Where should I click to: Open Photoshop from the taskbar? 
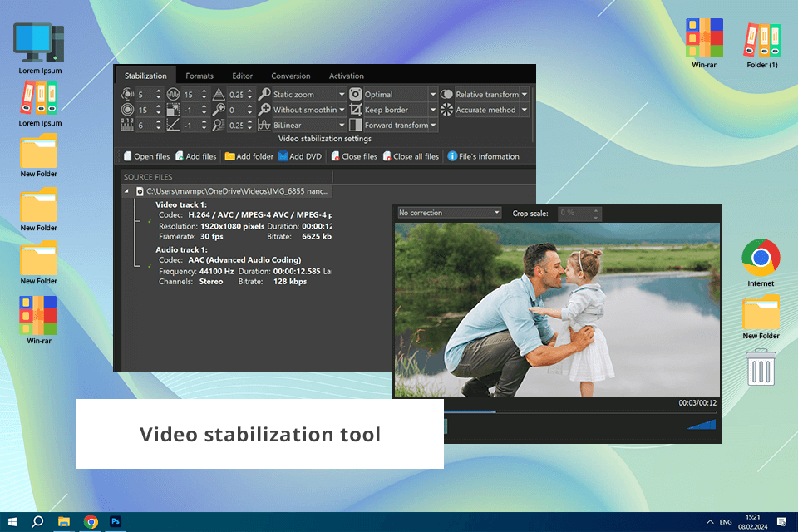click(x=116, y=522)
